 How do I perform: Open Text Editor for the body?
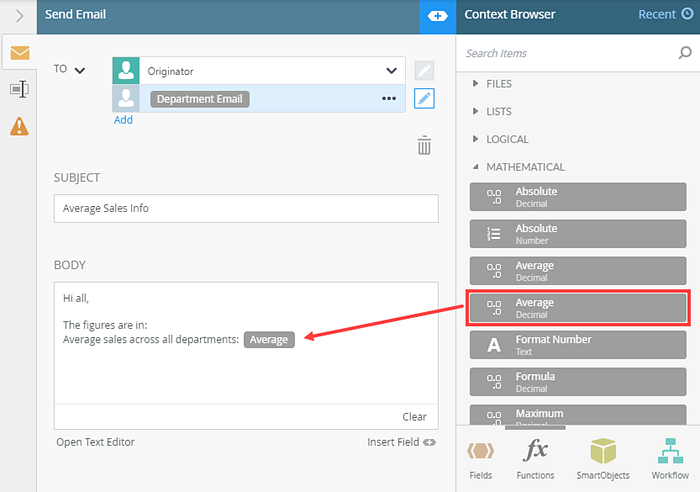point(95,442)
